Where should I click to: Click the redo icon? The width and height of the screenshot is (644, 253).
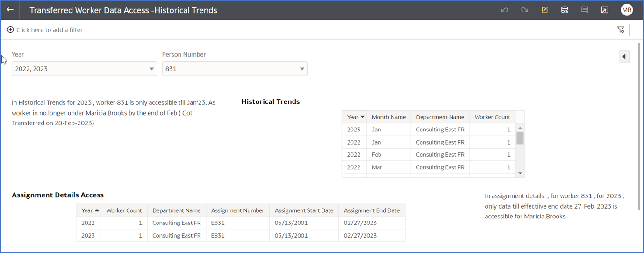(x=524, y=10)
